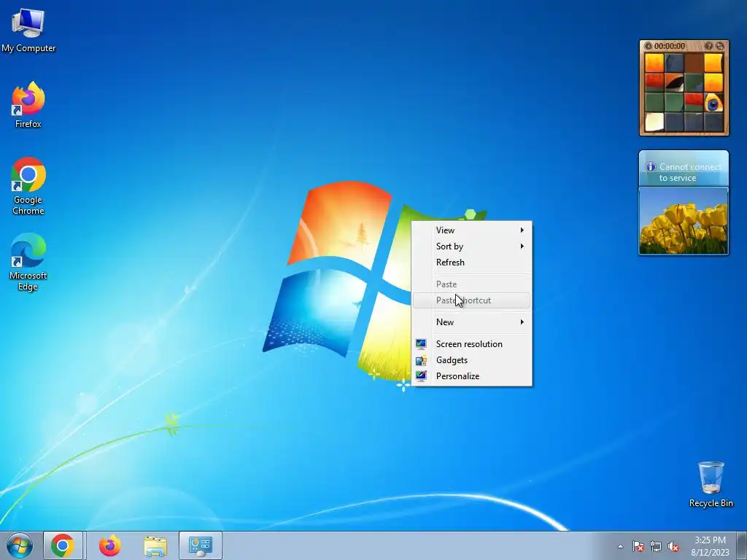Shuffle the puzzle with the solve icon
This screenshot has width=747, height=560.
coord(720,46)
